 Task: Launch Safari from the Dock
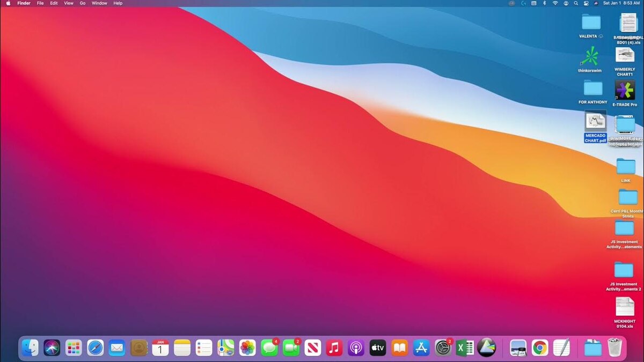96,348
